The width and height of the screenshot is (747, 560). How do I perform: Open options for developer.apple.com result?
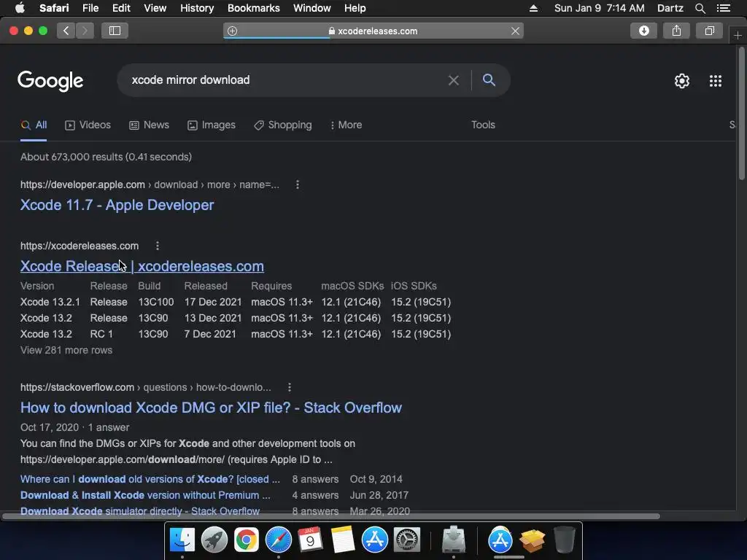pyautogui.click(x=298, y=184)
